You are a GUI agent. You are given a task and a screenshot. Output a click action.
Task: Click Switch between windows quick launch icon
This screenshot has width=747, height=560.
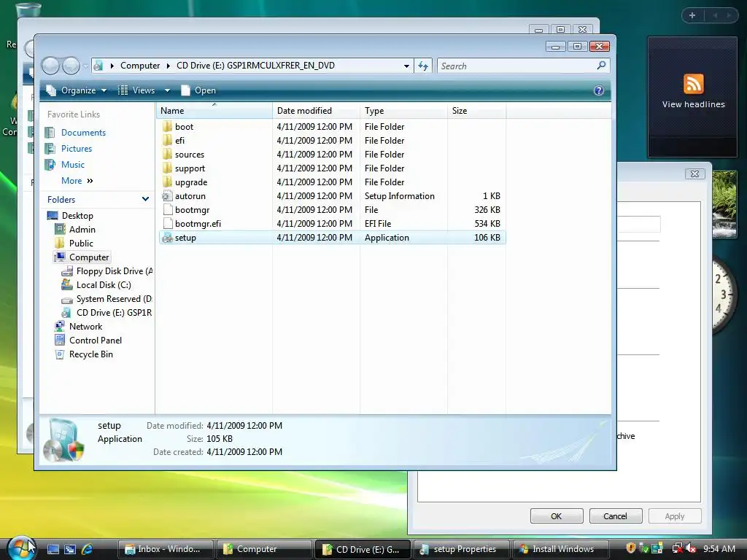70,549
